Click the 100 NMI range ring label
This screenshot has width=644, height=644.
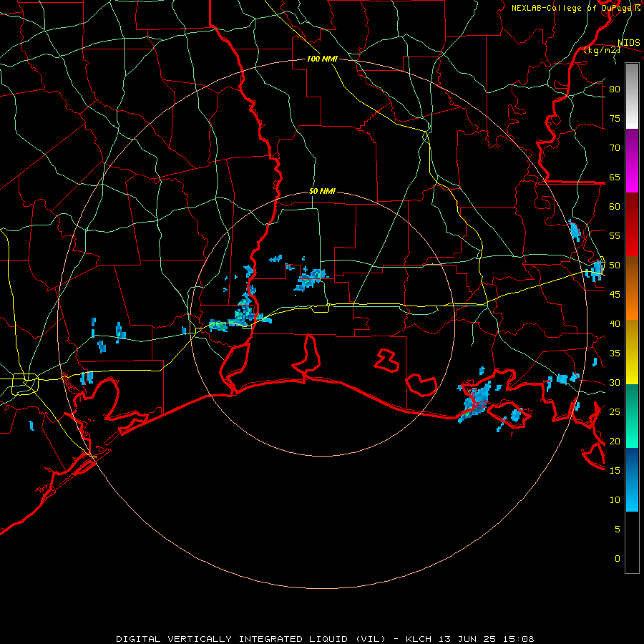pos(322,59)
